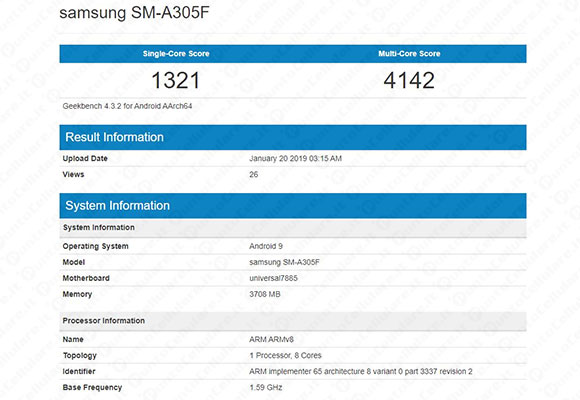Image resolution: width=580 pixels, height=400 pixels.
Task: Click the Name label in Processor Information
Action: tap(73, 339)
